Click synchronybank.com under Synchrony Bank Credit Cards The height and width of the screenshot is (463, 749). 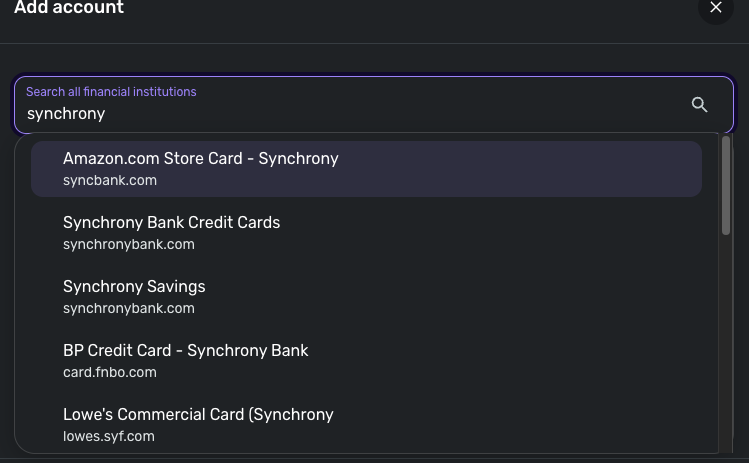click(129, 245)
